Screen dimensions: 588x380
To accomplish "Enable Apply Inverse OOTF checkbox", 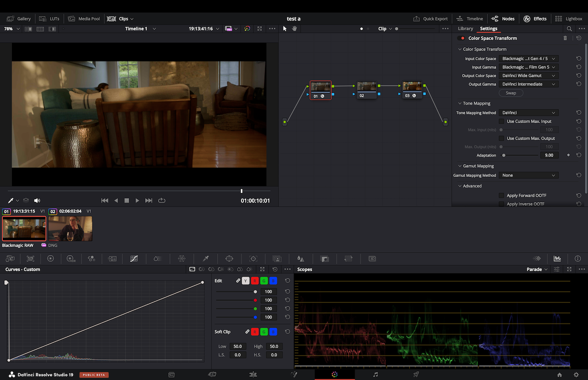I will [502, 204].
